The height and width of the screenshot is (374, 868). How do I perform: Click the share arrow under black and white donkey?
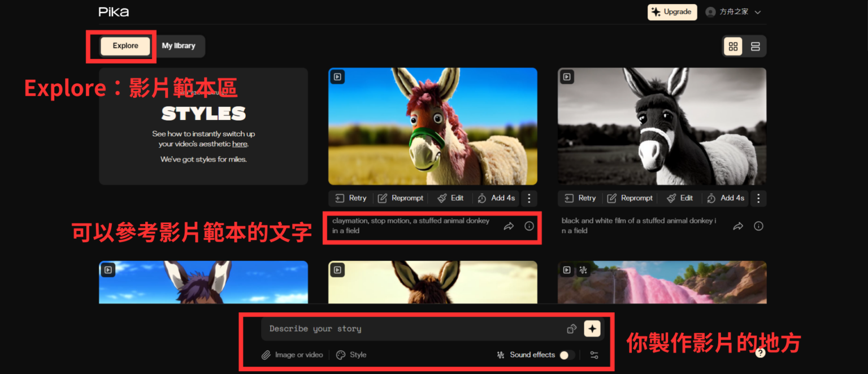point(738,226)
